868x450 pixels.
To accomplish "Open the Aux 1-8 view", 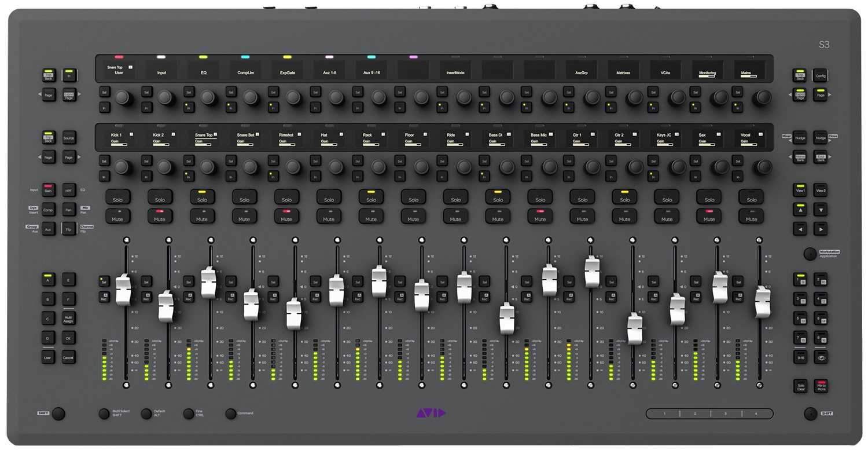I will pyautogui.click(x=329, y=72).
